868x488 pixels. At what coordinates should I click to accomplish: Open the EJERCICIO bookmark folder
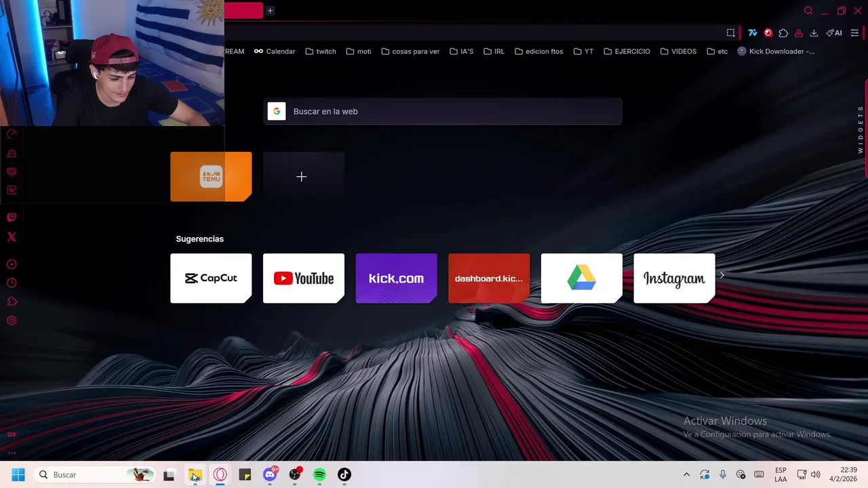tap(627, 52)
